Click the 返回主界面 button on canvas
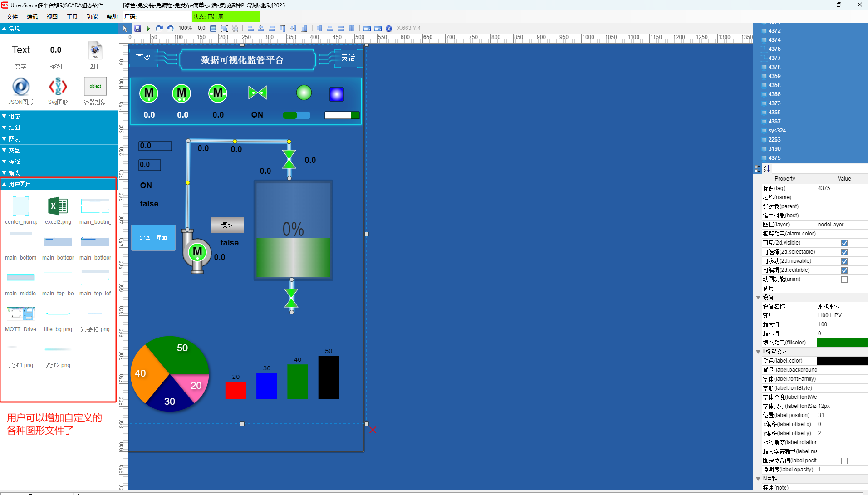The image size is (868, 495). (x=153, y=238)
